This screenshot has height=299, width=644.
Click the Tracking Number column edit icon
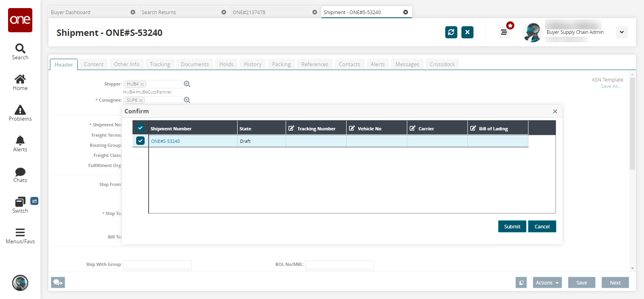291,128
